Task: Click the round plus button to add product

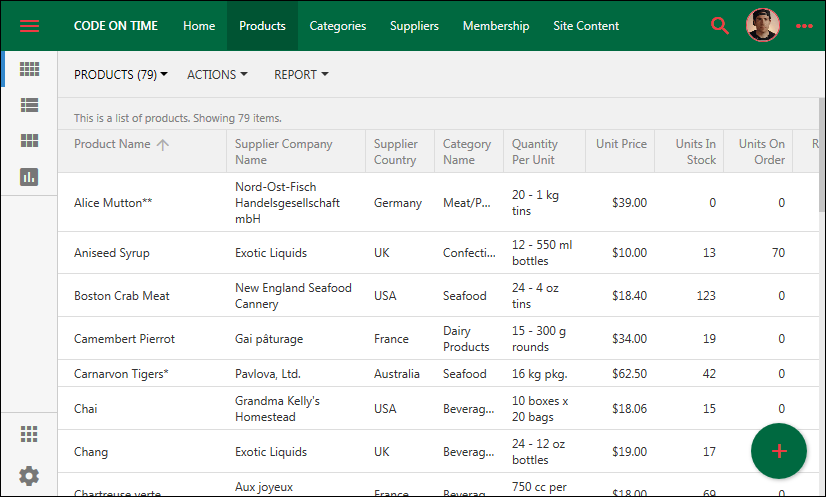Action: [x=779, y=451]
